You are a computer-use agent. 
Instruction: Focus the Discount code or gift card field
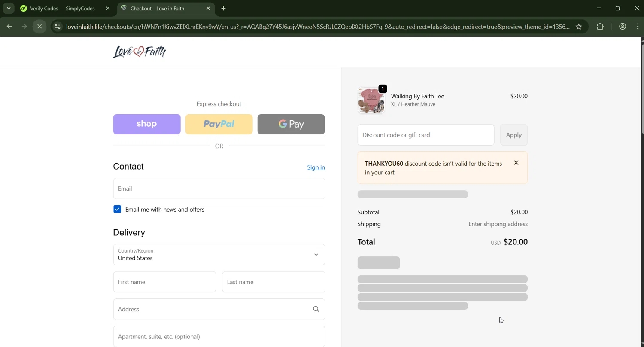click(426, 135)
